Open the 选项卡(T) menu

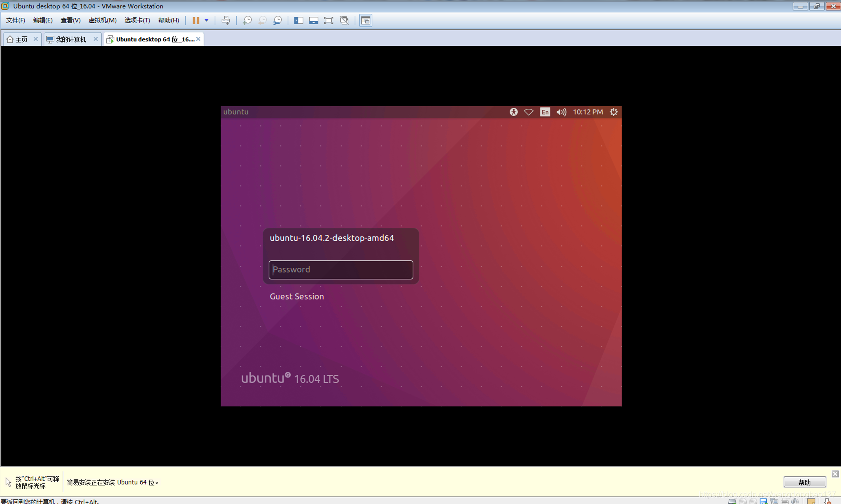pyautogui.click(x=137, y=20)
